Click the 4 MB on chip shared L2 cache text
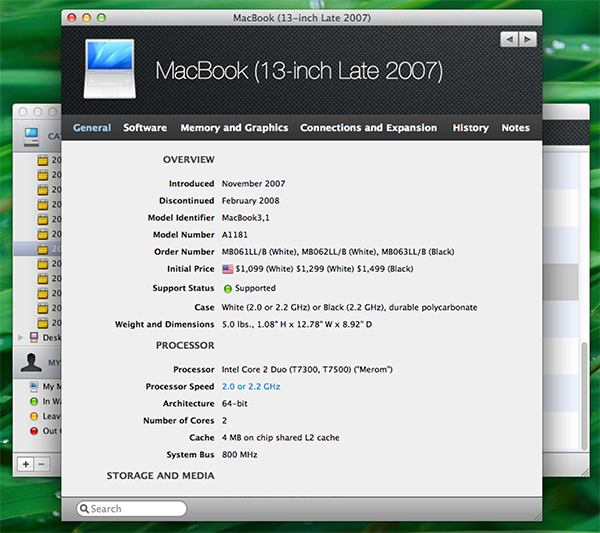 tap(280, 438)
